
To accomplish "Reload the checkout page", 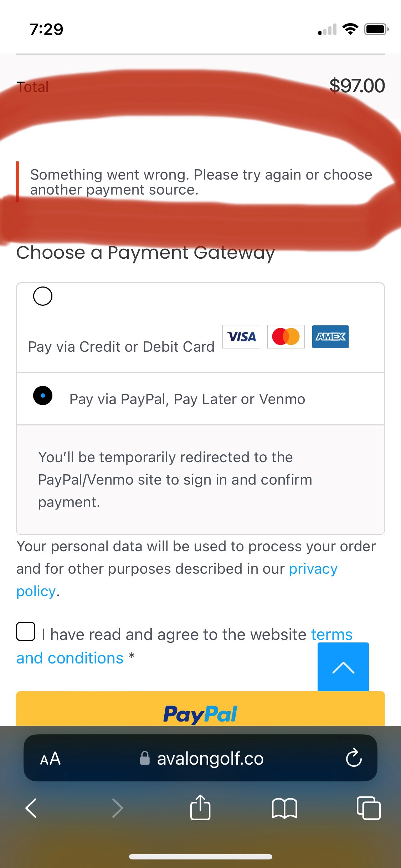I will pyautogui.click(x=353, y=759).
